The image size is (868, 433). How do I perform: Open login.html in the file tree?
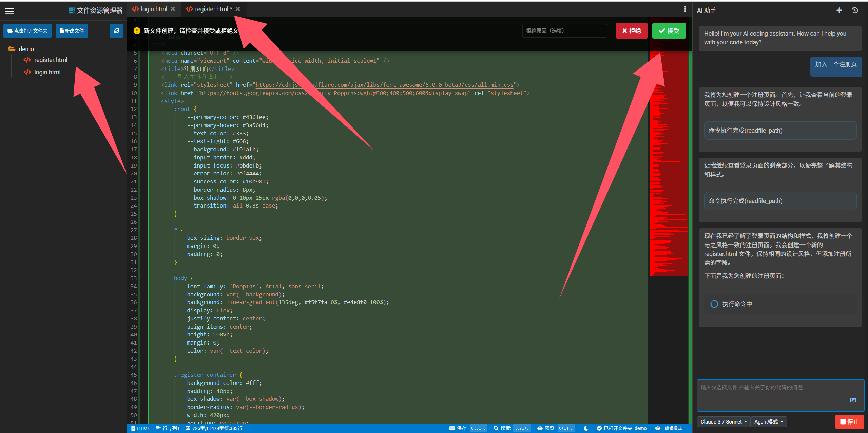42,72
